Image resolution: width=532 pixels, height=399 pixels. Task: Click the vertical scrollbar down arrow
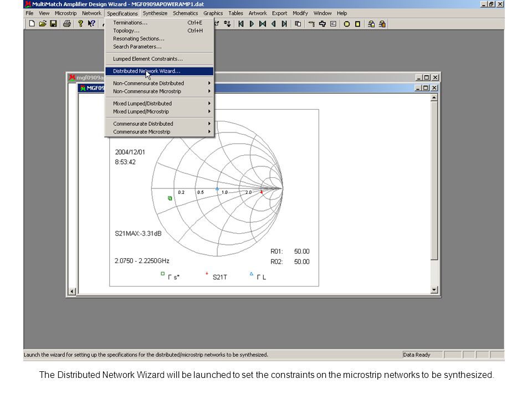pyautogui.click(x=434, y=290)
